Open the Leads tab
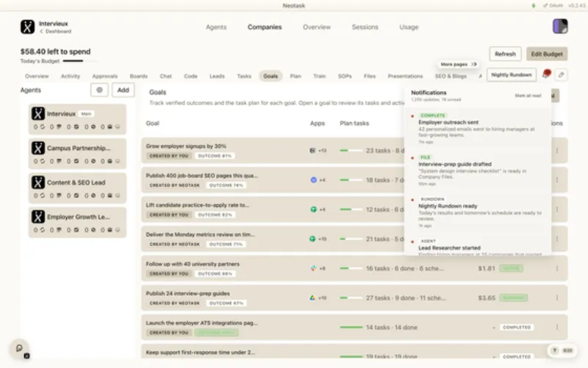 (x=217, y=77)
